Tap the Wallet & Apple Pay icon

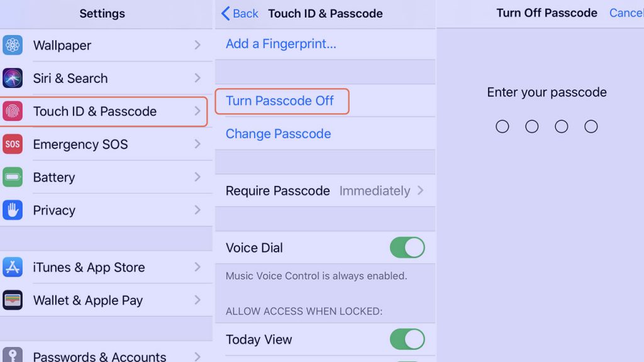(13, 300)
